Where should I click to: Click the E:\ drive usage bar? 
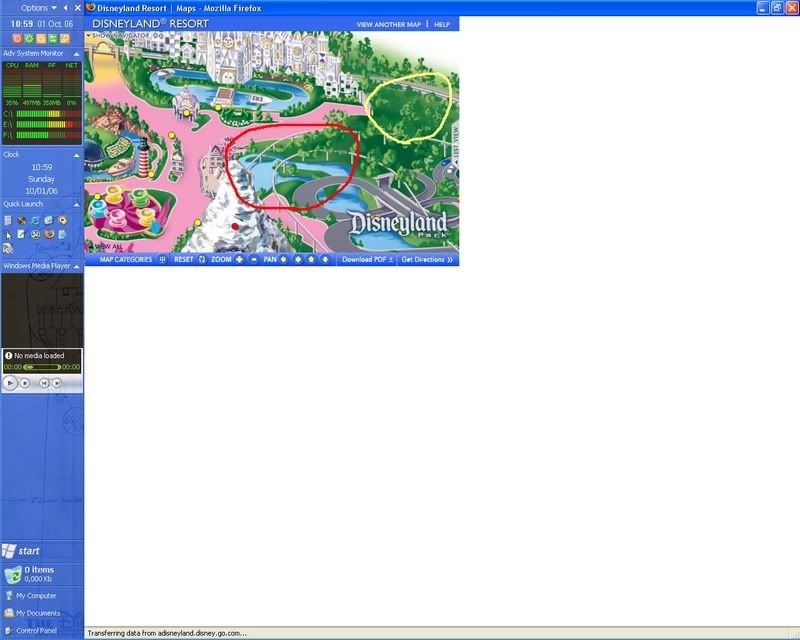(48, 124)
